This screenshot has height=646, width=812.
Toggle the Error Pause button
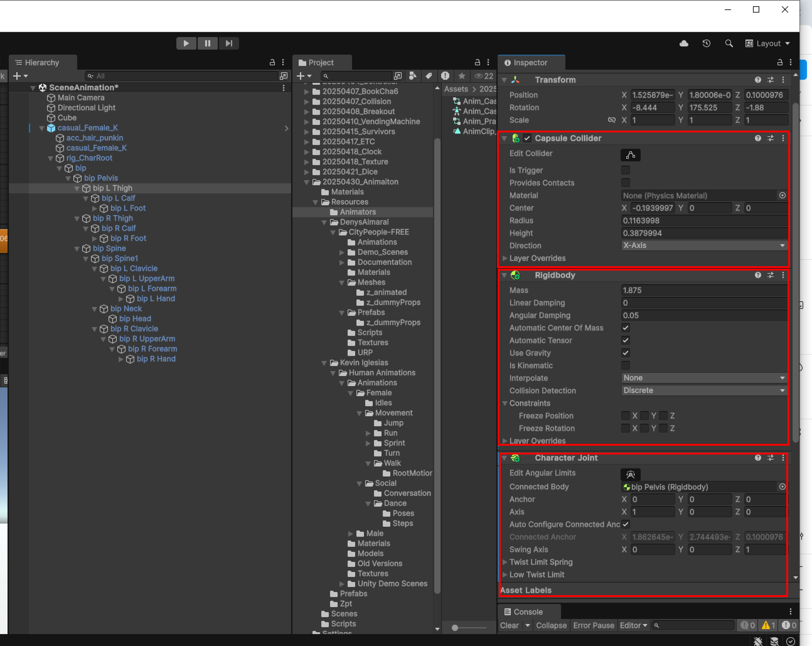[x=594, y=625]
